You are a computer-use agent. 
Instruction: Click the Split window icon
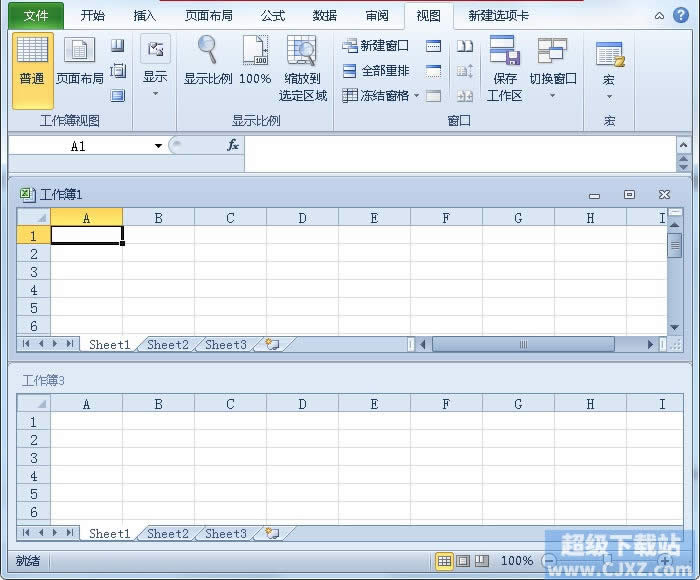(x=433, y=46)
